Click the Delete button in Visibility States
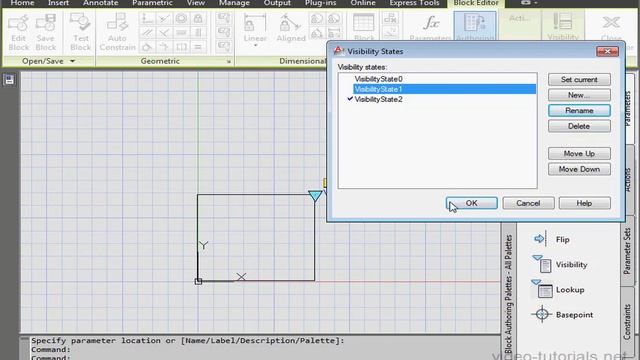Image resolution: width=640 pixels, height=360 pixels. [x=579, y=126]
